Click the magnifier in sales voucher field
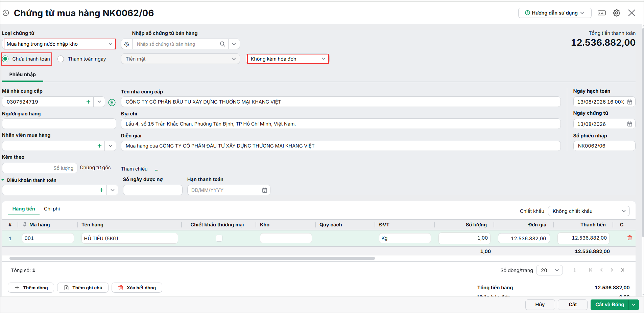644x313 pixels. 222,44
